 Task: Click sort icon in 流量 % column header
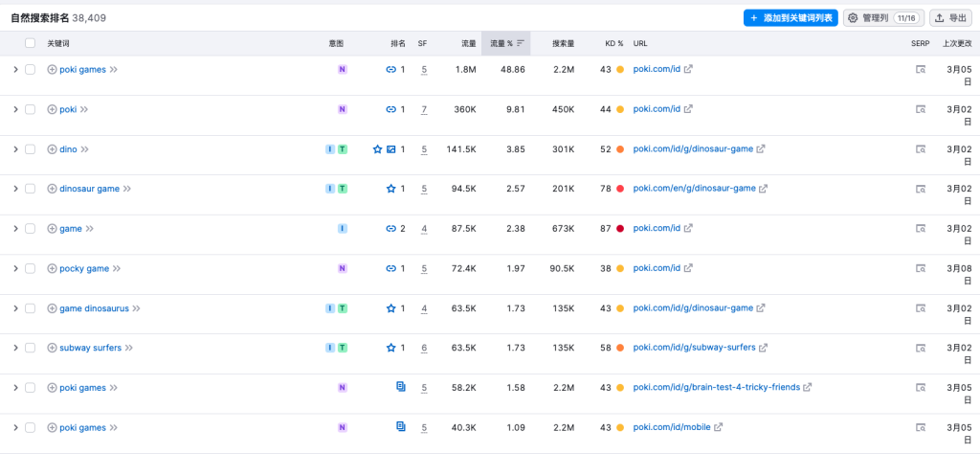click(521, 44)
